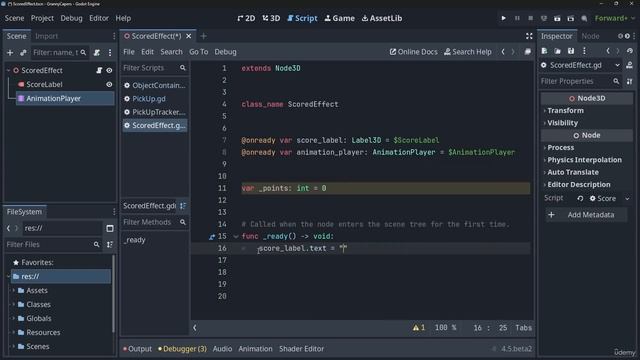Viewport: 640px width, 360px height.
Task: Toggle distraction free mode icon
Action: tap(529, 36)
